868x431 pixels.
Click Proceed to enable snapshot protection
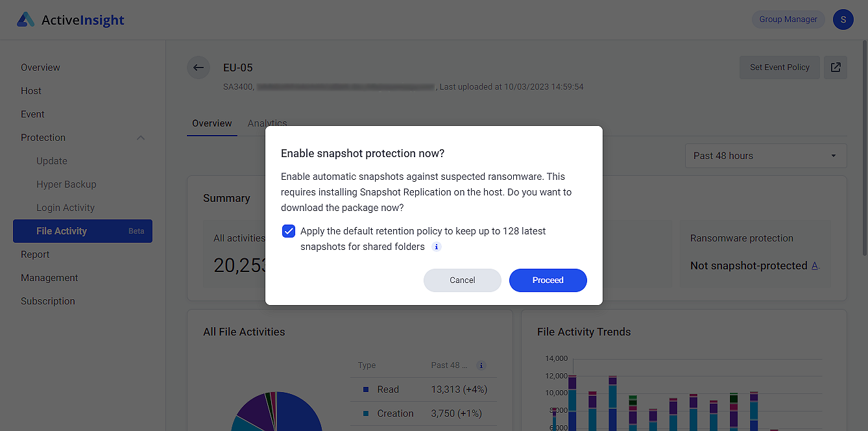pos(548,280)
